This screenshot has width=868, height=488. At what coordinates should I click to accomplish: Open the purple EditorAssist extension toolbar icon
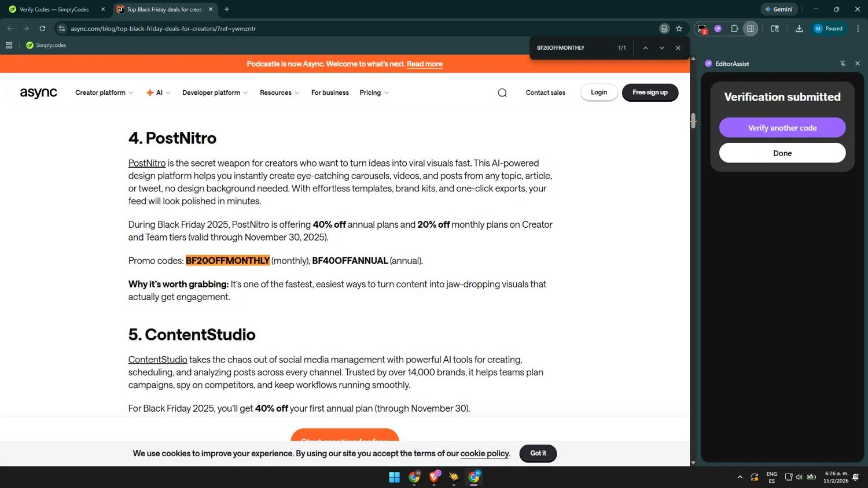pyautogui.click(x=718, y=28)
